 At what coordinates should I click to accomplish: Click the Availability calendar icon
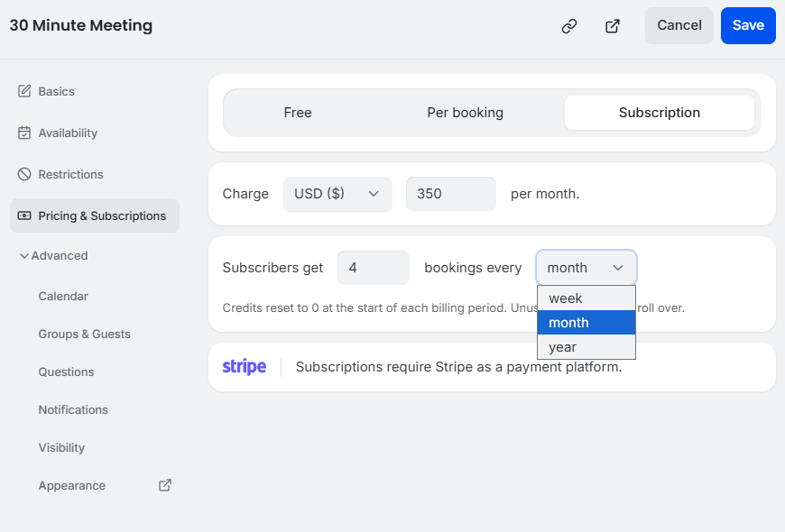(24, 133)
